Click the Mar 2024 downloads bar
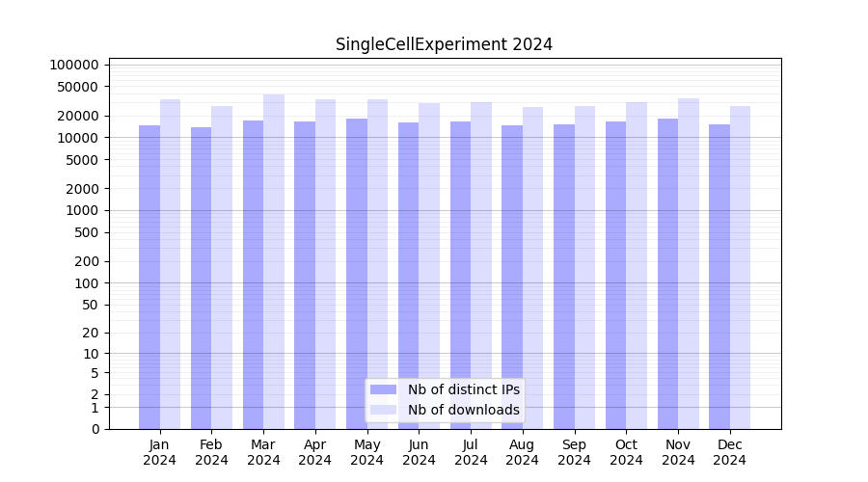 (274, 261)
